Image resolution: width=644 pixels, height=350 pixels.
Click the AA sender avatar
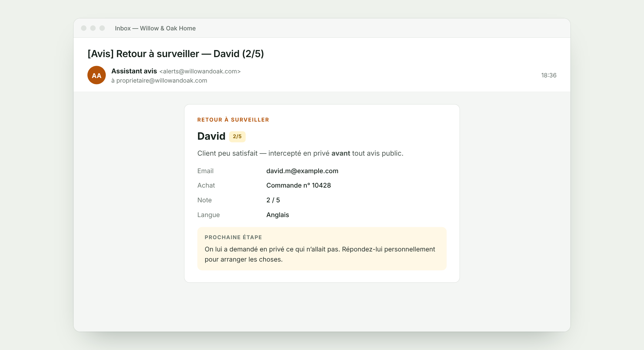(x=97, y=75)
